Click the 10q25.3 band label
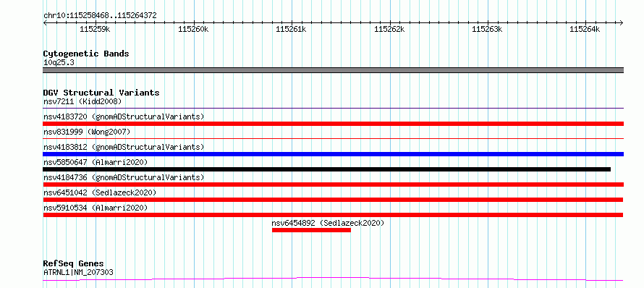The width and height of the screenshot is (644, 288). pos(59,63)
